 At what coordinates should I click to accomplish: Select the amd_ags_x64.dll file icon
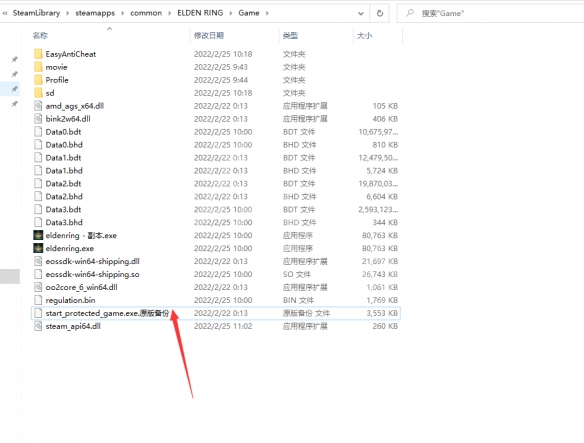click(x=38, y=106)
